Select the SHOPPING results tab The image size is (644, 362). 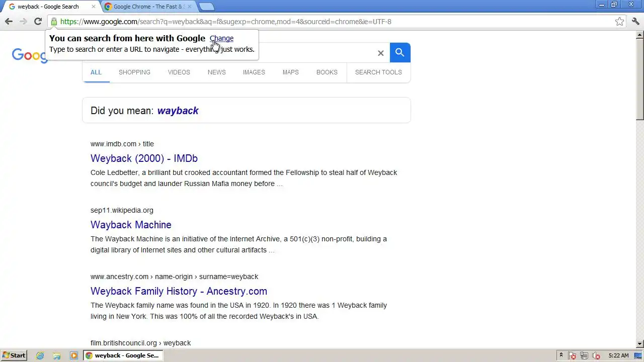click(134, 72)
